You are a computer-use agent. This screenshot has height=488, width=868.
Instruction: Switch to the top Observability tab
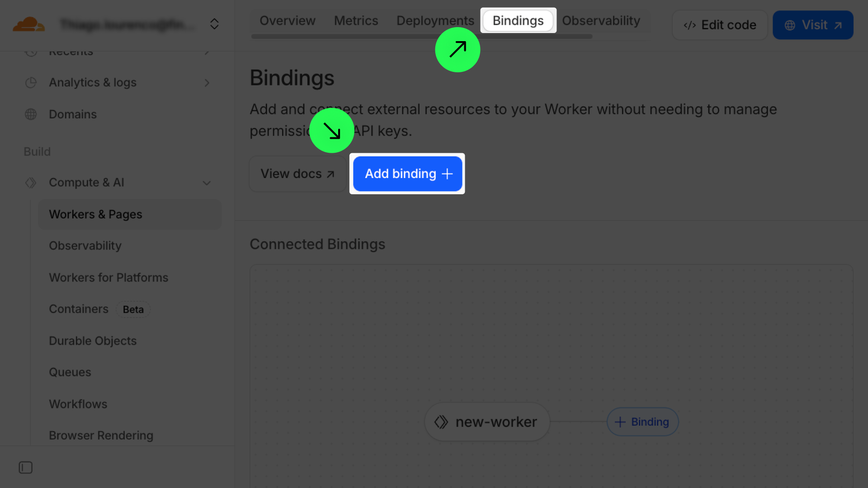click(601, 21)
